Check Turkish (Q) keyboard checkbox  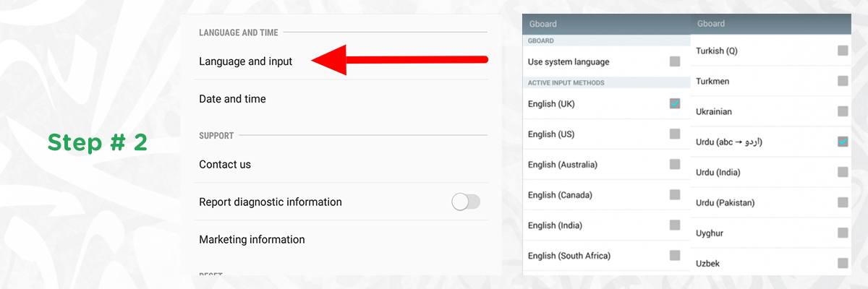pos(843,51)
